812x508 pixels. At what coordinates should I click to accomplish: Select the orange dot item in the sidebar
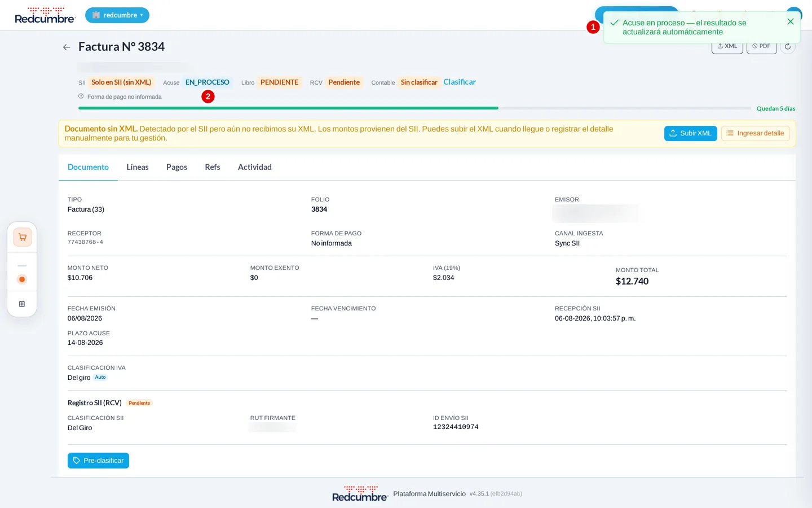pyautogui.click(x=22, y=279)
